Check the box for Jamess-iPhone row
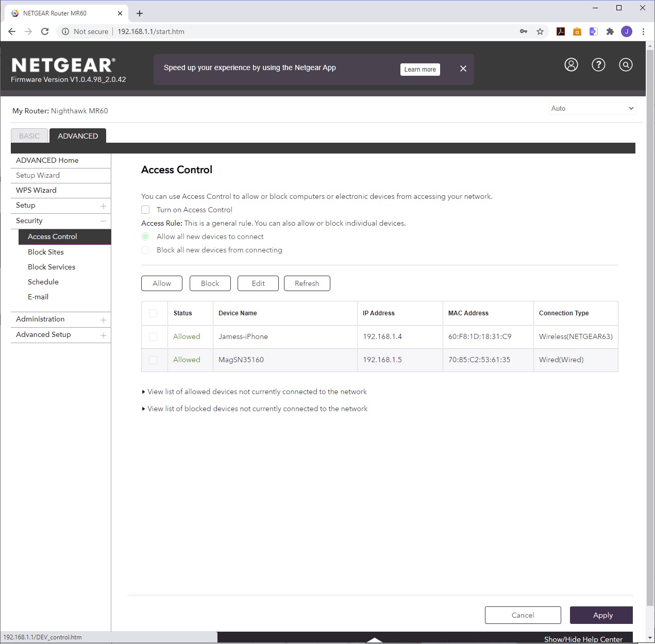Image resolution: width=655 pixels, height=644 pixels. click(x=153, y=336)
